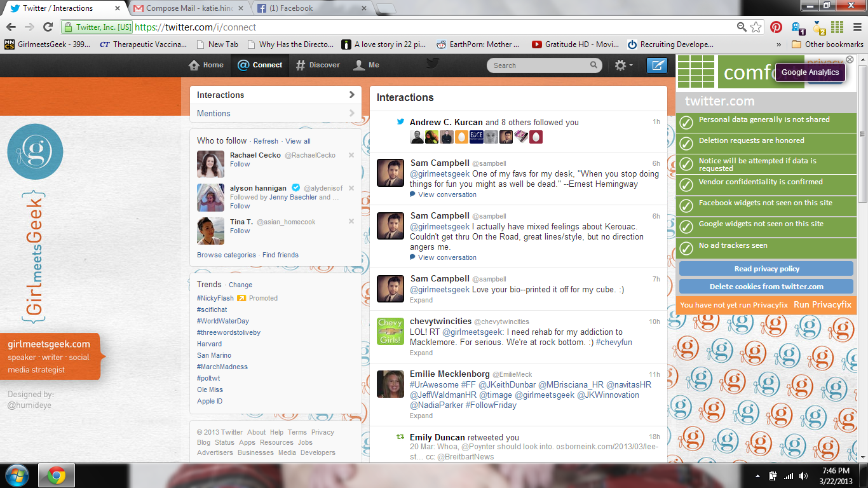Click the gold medal extension icon
The width and height of the screenshot is (868, 488).
pos(818,27)
